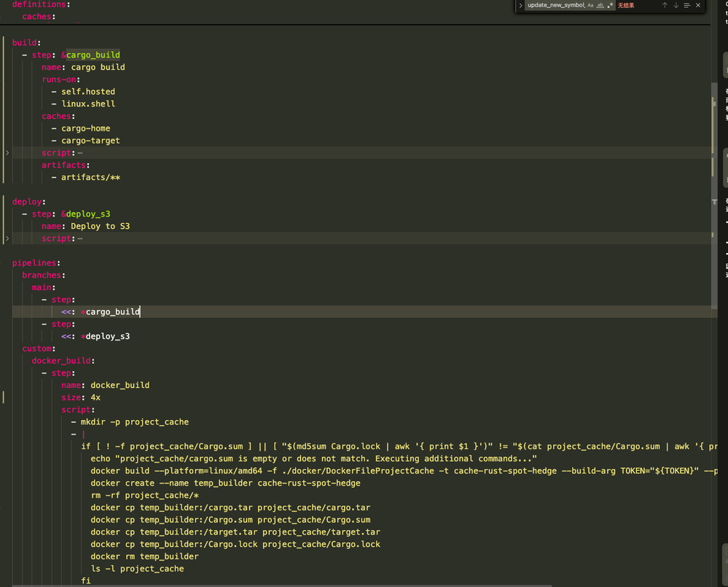Click the docker_build custom pipeline key
Viewport: 728px width, 587px height.
(x=62, y=361)
